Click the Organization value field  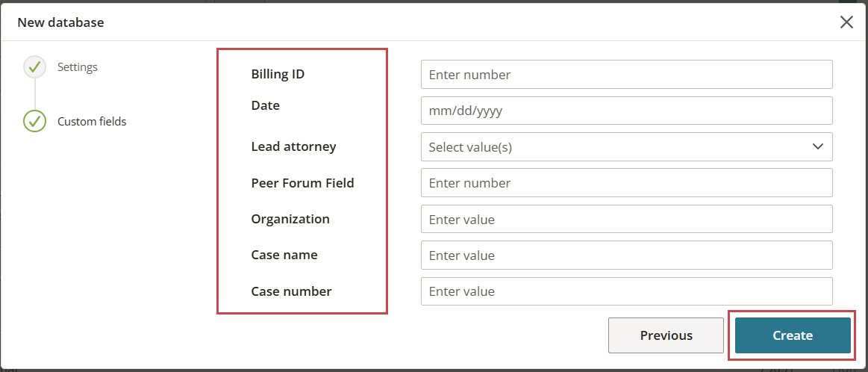coord(627,219)
